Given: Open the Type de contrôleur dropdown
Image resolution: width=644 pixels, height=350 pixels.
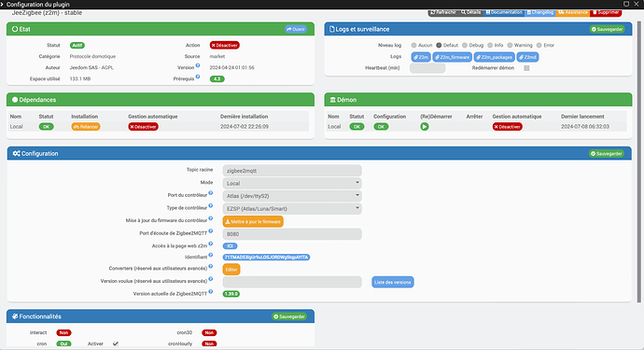Looking at the screenshot, I should pos(292,209).
